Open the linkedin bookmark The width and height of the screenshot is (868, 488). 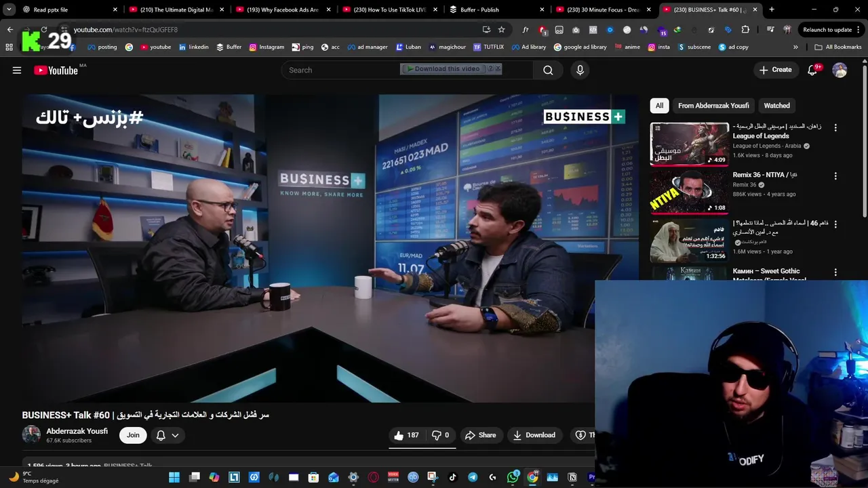tap(193, 47)
